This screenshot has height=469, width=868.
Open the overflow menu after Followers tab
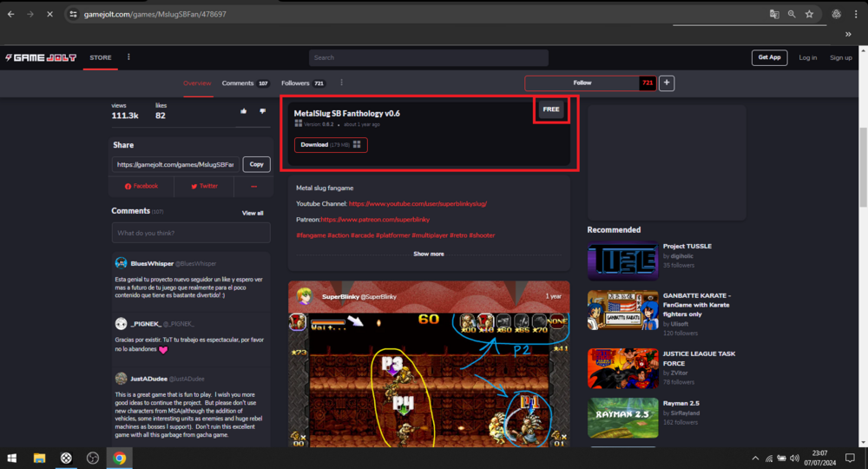(341, 83)
